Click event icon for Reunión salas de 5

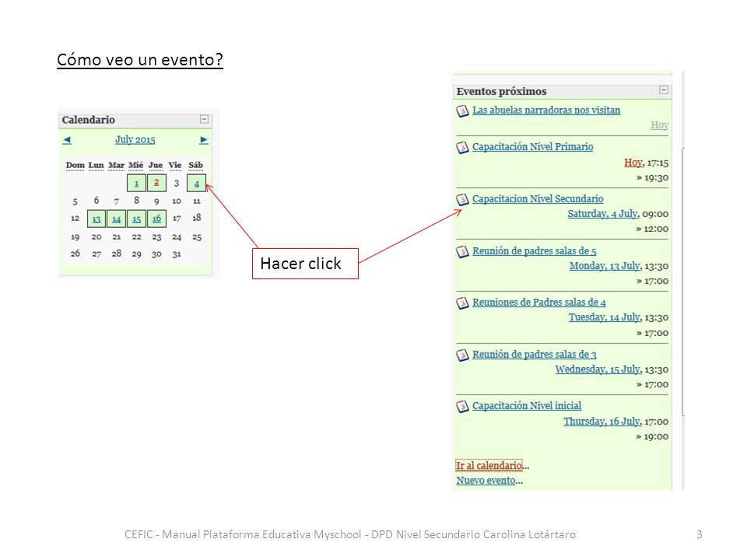point(462,251)
